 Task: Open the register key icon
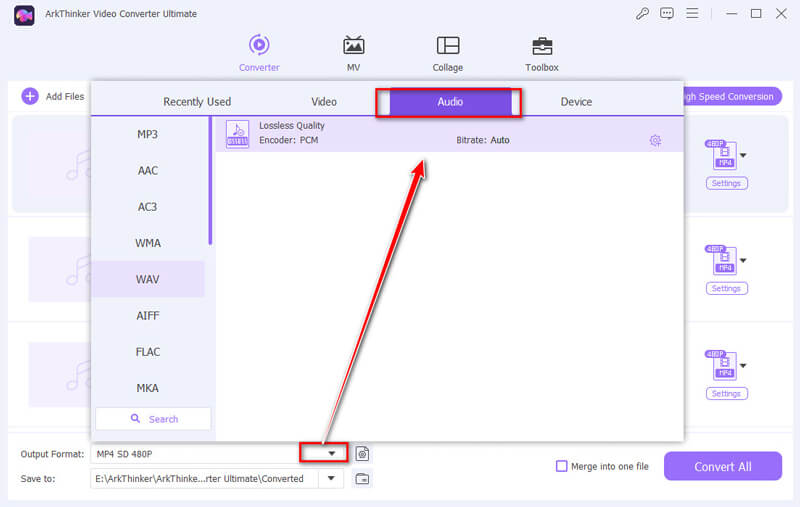pyautogui.click(x=642, y=14)
